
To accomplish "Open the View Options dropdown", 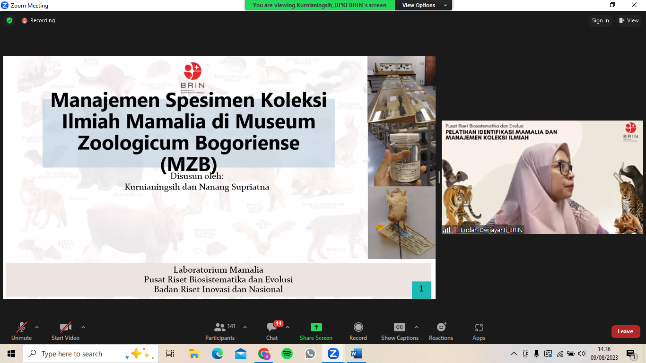I will point(423,5).
